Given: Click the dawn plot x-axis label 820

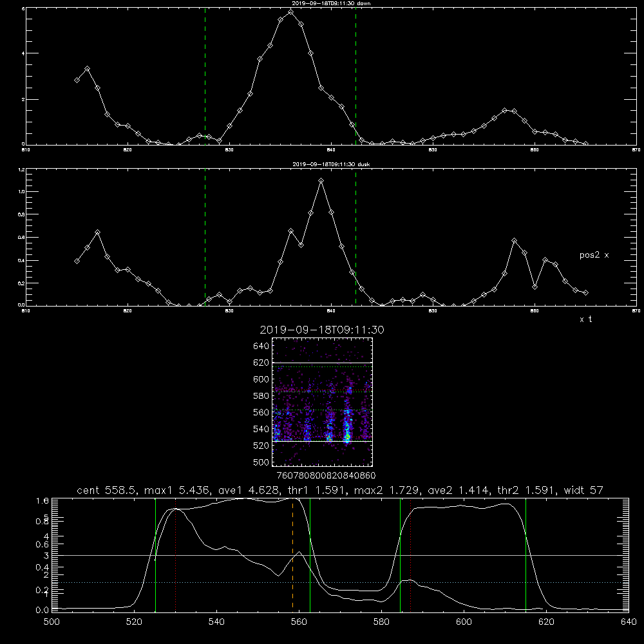Looking at the screenshot, I should coord(128,150).
